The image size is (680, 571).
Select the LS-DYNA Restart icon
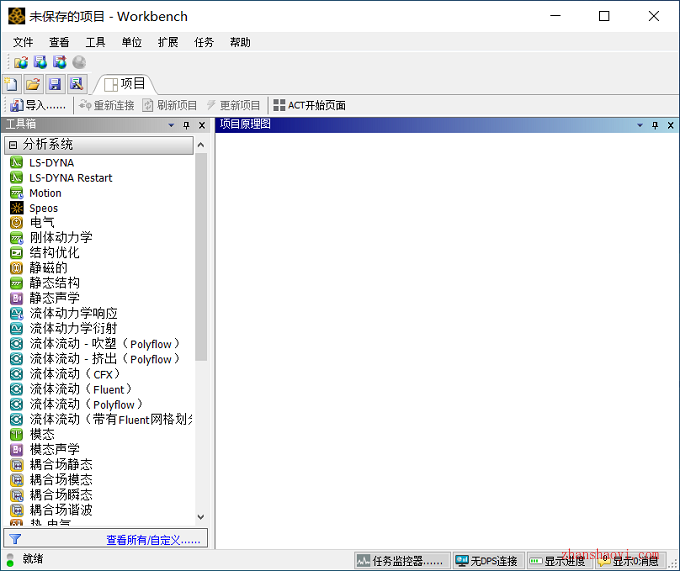pos(16,178)
